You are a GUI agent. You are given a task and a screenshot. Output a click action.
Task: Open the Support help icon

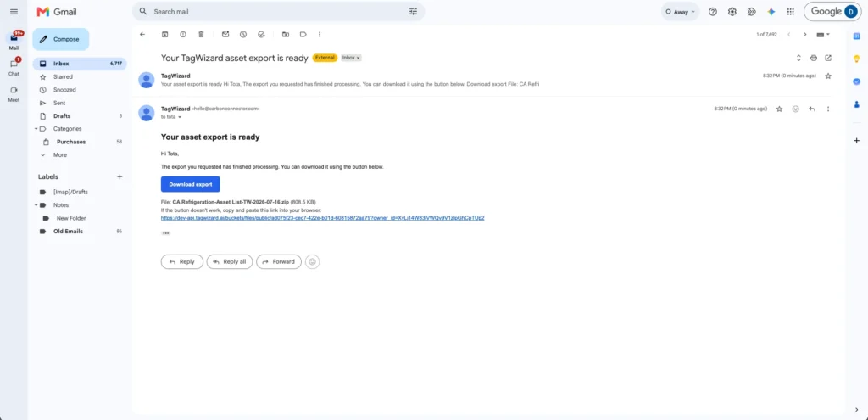coord(713,12)
